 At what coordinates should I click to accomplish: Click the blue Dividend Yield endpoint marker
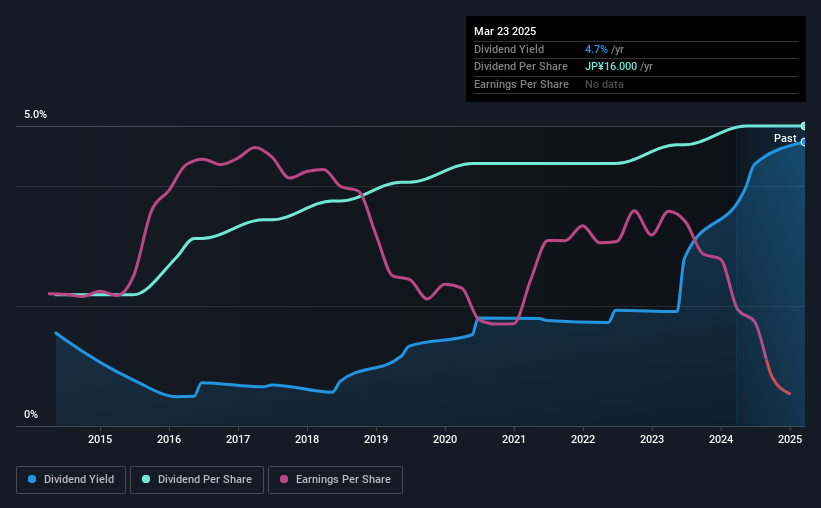click(804, 142)
